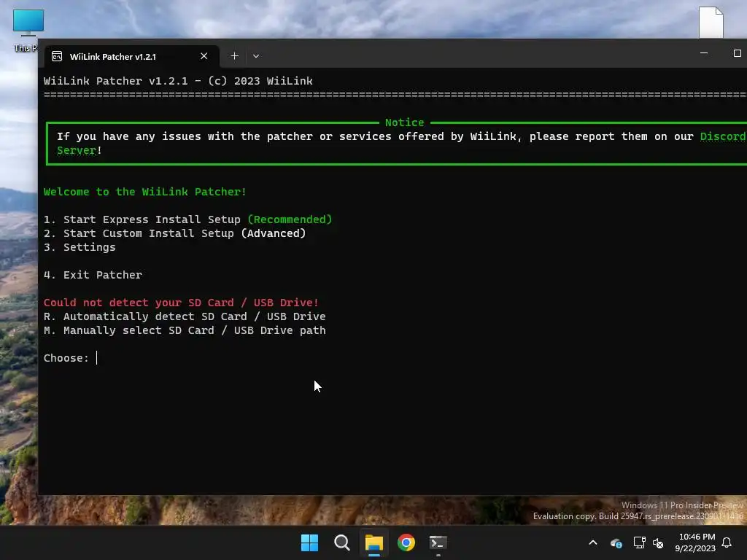Click 'Start Custom Install Setup' option line
This screenshot has width=747, height=560.
174,233
